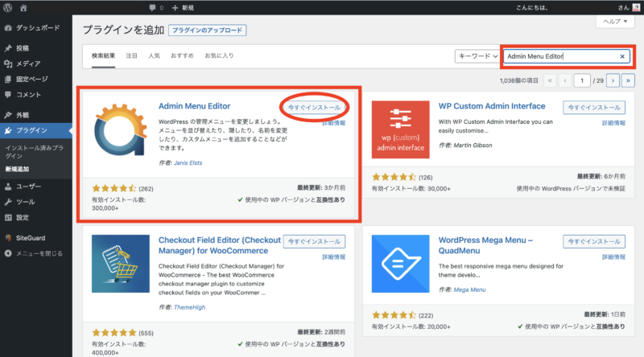Open author ThemeHigh link
This screenshot has width=644, height=357.
pos(189,307)
